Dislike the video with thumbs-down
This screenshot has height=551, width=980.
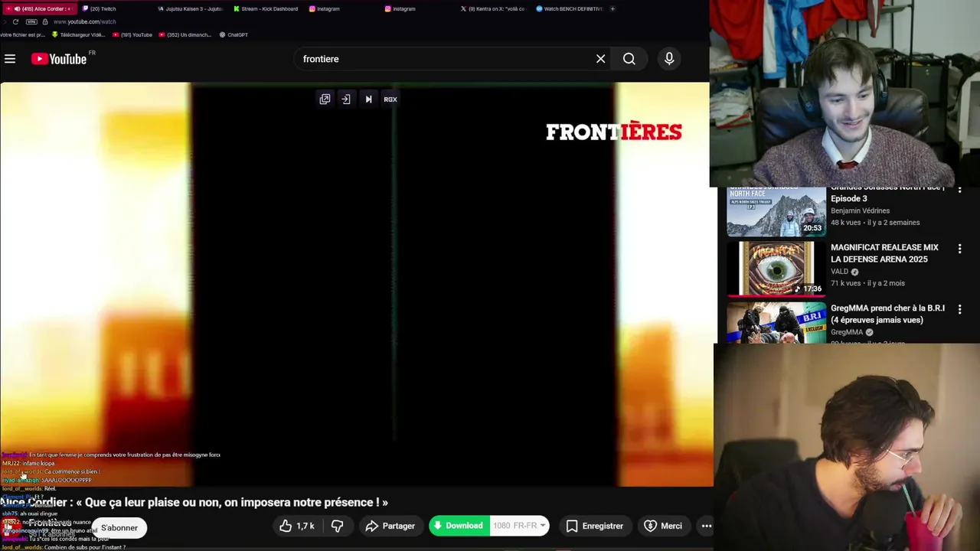point(337,526)
